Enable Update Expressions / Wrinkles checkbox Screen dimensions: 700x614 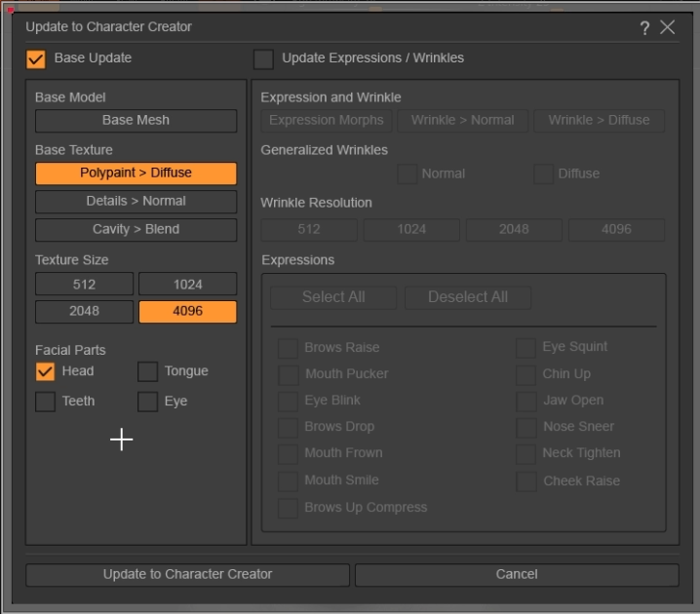(263, 58)
